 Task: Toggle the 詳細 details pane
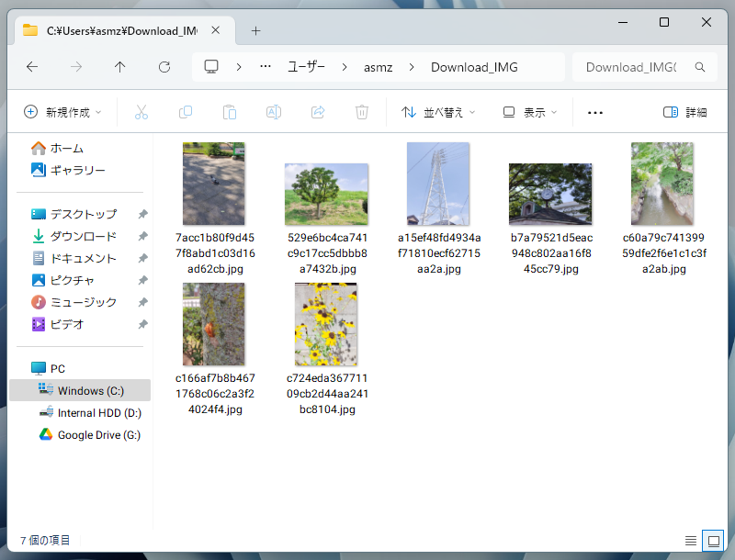[685, 112]
